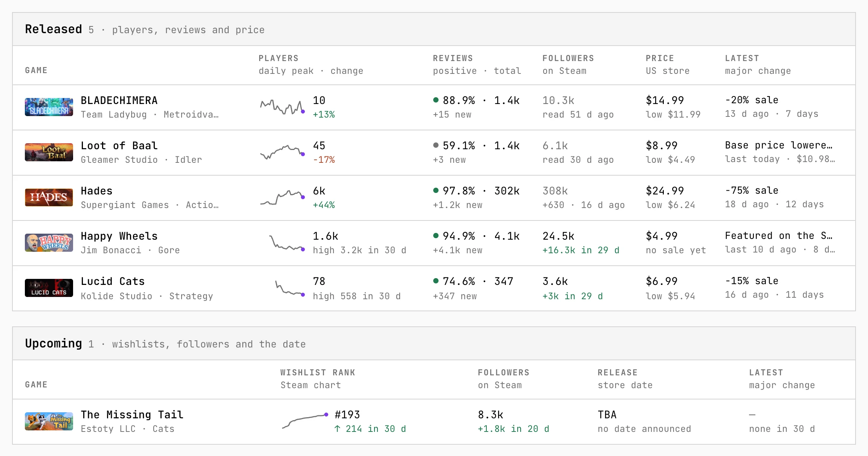Click the TBA release date value
The width and height of the screenshot is (868, 456).
click(607, 415)
